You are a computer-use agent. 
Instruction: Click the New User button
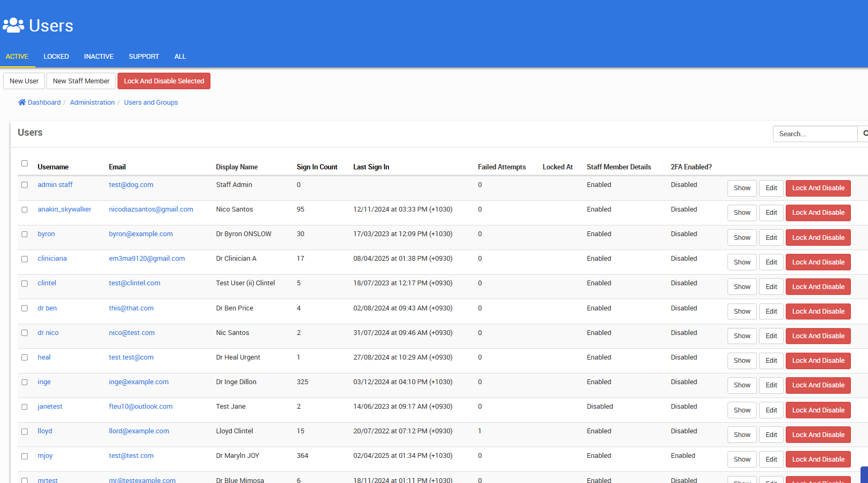click(24, 81)
